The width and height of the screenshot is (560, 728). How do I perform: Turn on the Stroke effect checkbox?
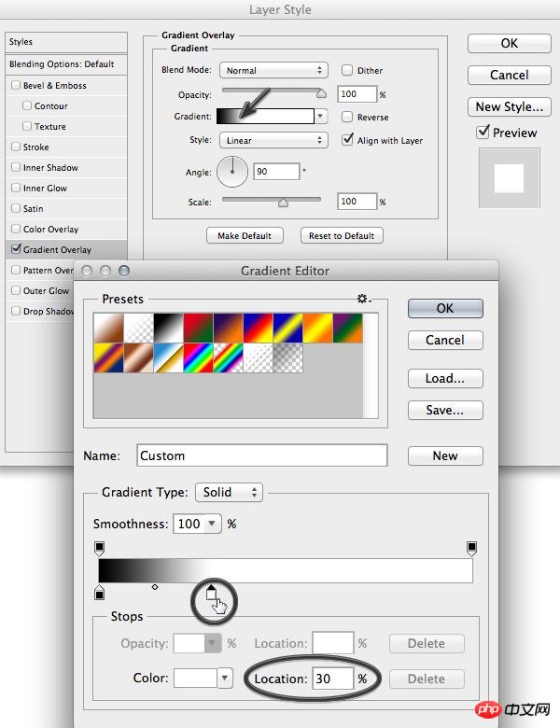(x=16, y=147)
